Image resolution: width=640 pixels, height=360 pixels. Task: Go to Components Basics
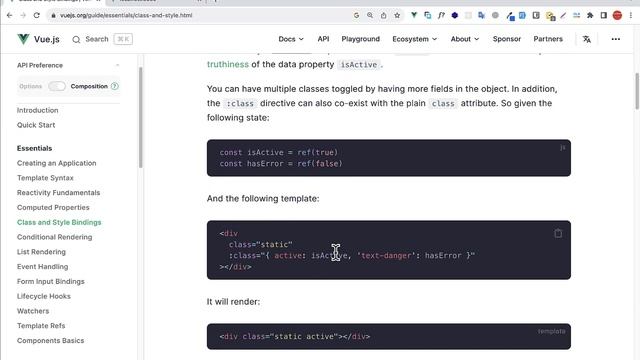click(51, 340)
